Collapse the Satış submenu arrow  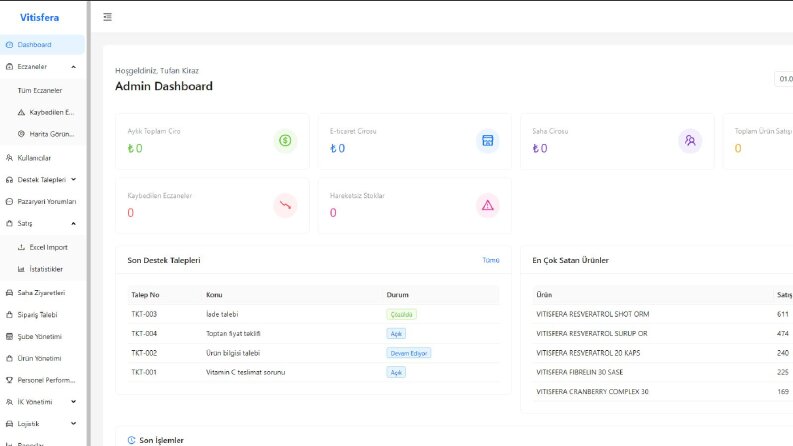click(73, 223)
